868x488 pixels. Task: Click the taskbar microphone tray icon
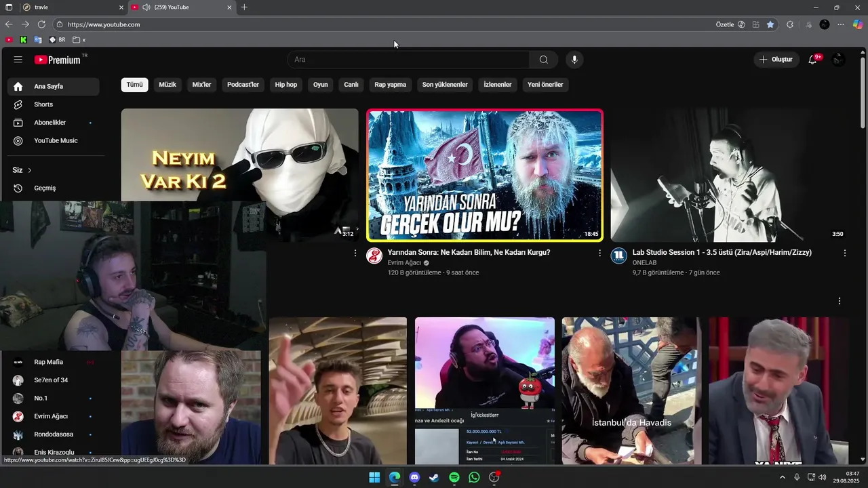[x=797, y=477]
